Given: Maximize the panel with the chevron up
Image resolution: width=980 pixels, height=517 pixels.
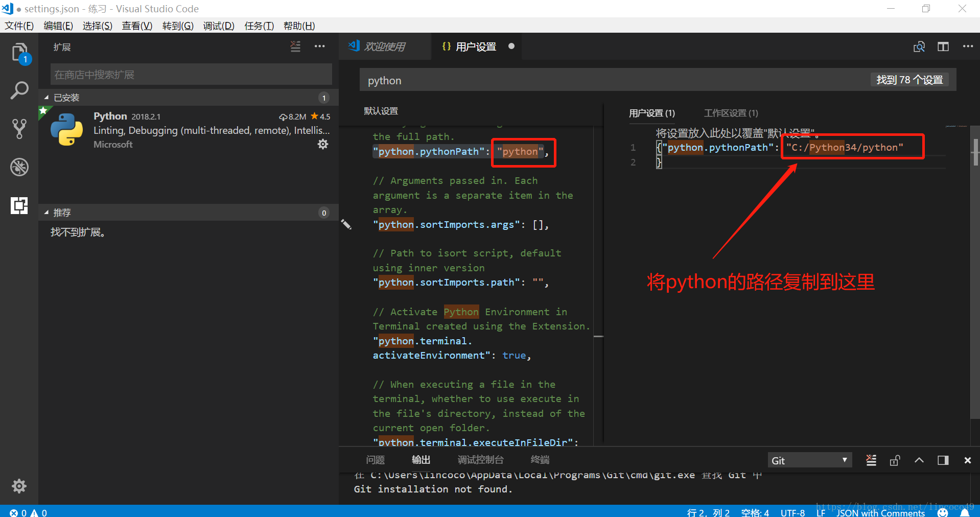Looking at the screenshot, I should (x=919, y=460).
